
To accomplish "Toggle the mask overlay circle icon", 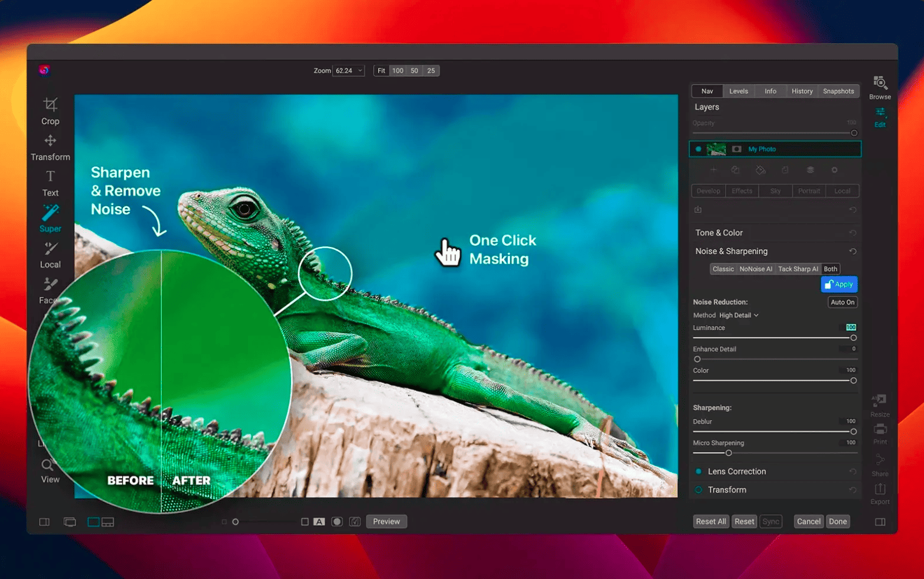I will point(337,522).
